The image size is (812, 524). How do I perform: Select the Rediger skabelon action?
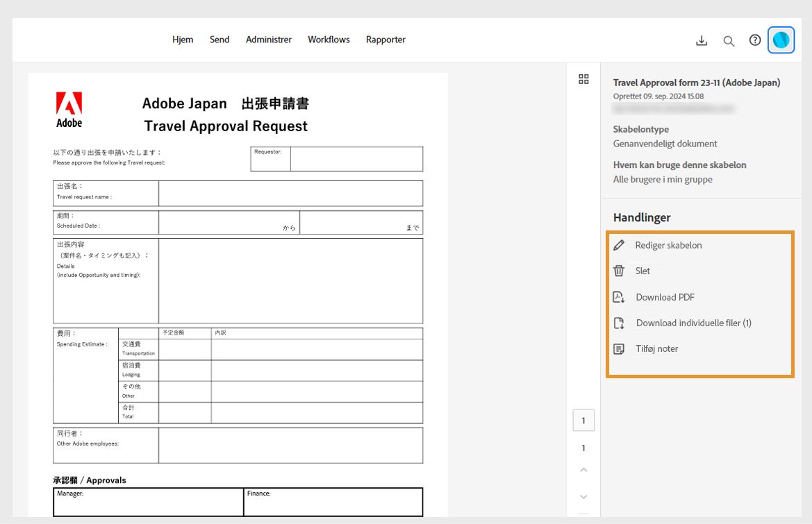coord(668,245)
